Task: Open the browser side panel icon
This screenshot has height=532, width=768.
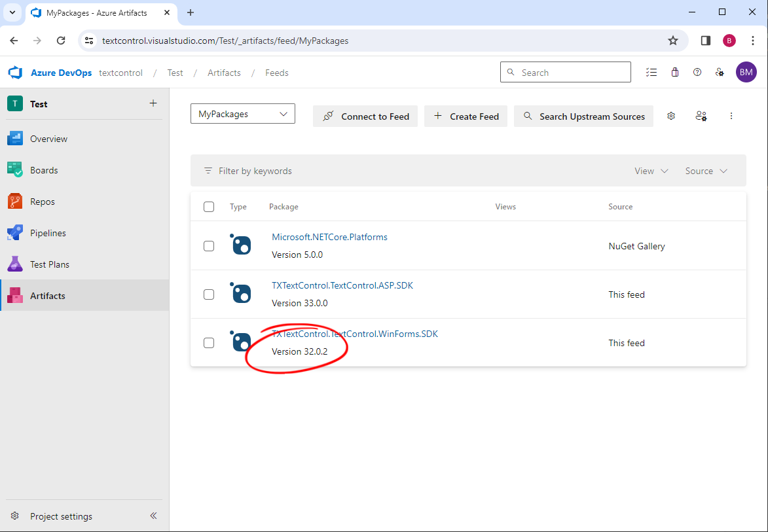Action: coord(706,41)
